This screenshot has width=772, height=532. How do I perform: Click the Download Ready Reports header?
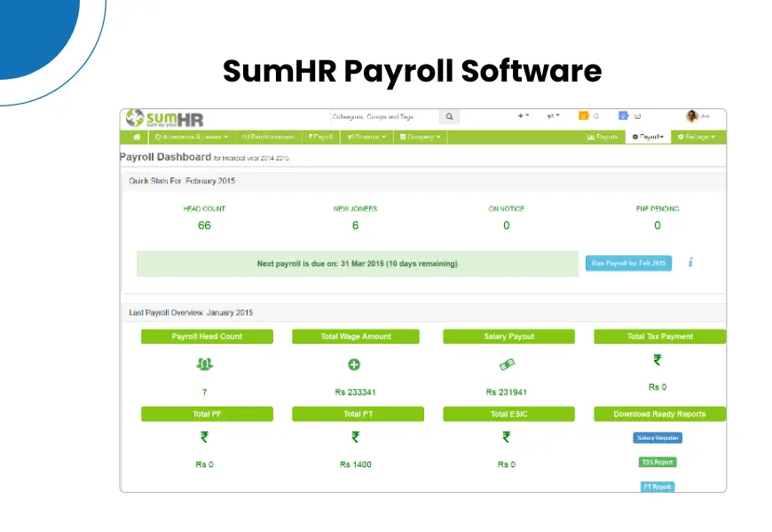(659, 414)
